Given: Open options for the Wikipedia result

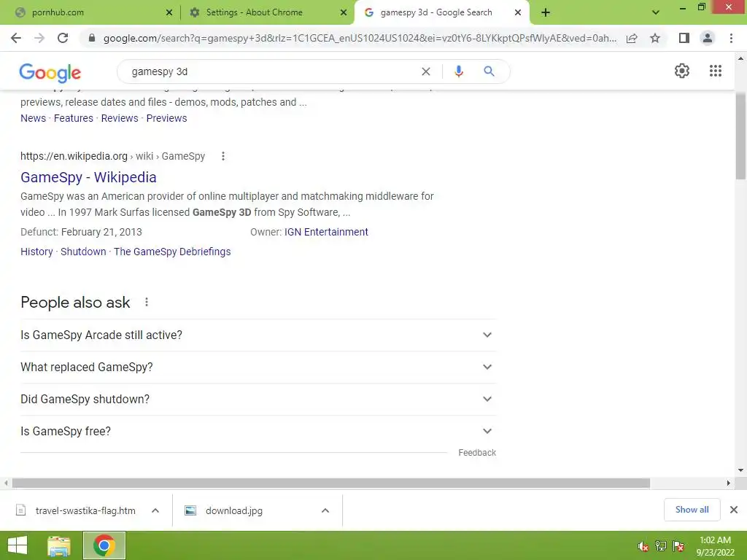Looking at the screenshot, I should click(223, 156).
